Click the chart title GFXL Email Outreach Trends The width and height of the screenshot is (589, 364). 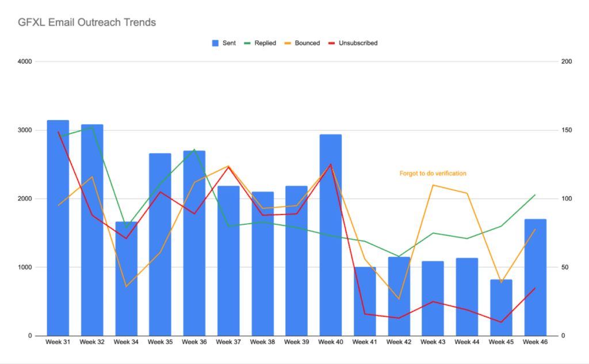click(86, 22)
